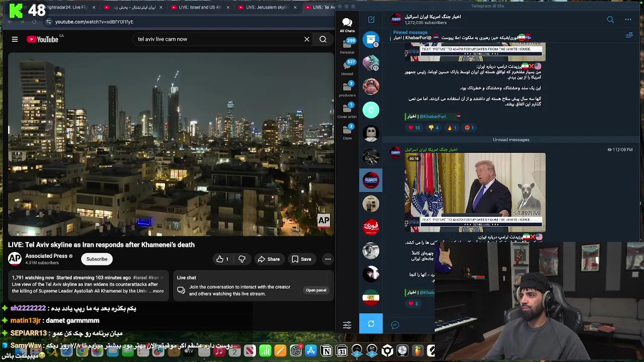
Task: Search within the Telegram channel
Action: click(x=610, y=20)
